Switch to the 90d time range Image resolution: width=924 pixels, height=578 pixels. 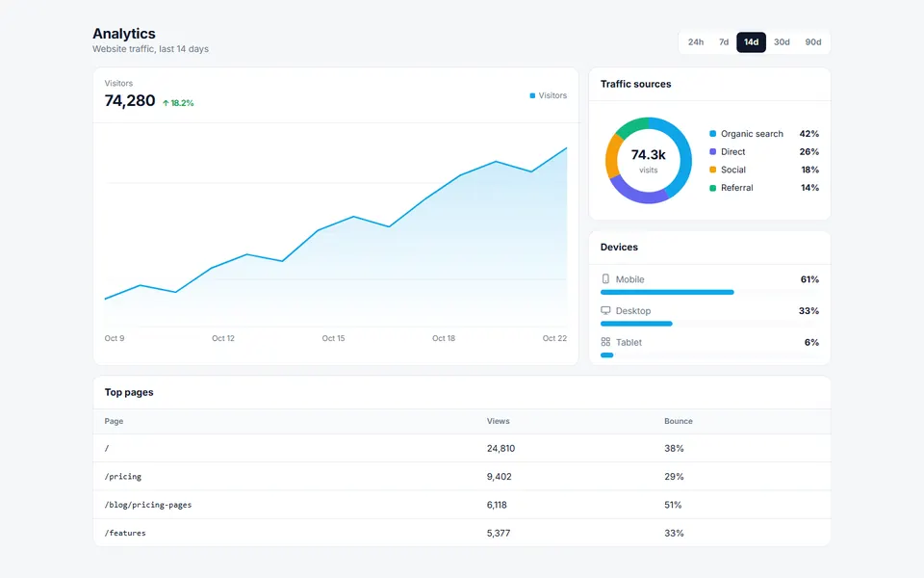click(812, 41)
